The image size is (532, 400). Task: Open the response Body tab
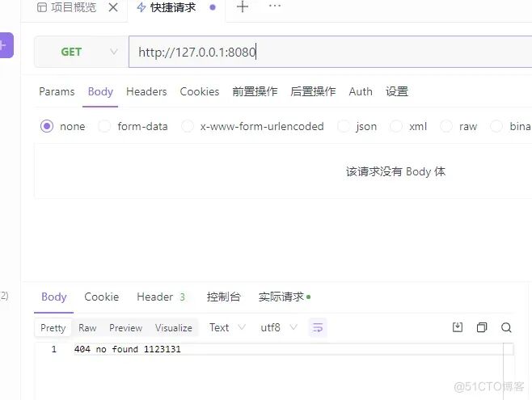(x=54, y=297)
